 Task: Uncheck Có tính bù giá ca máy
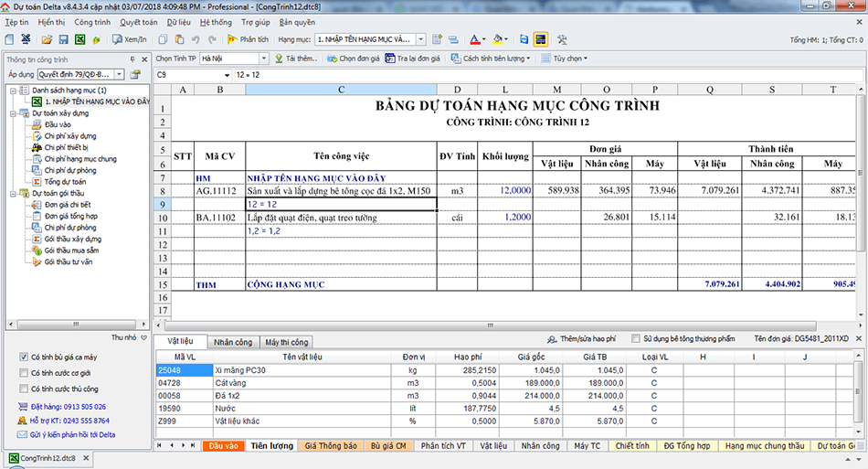[23, 357]
